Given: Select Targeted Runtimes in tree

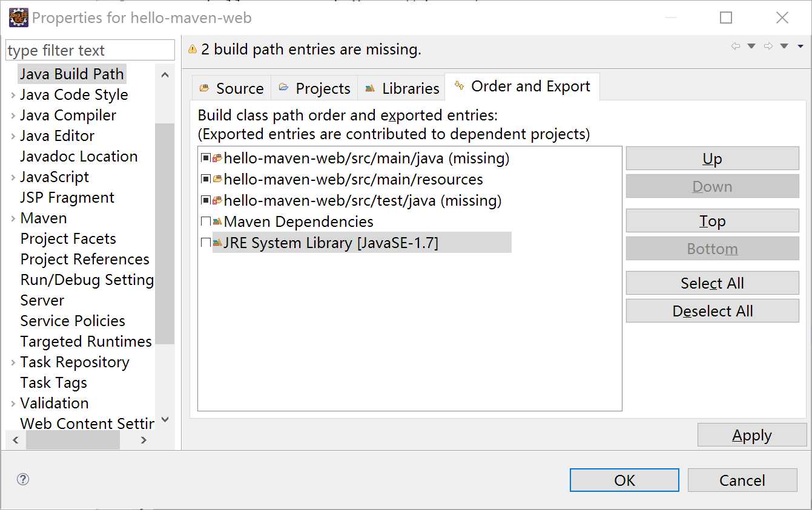Looking at the screenshot, I should 86,342.
